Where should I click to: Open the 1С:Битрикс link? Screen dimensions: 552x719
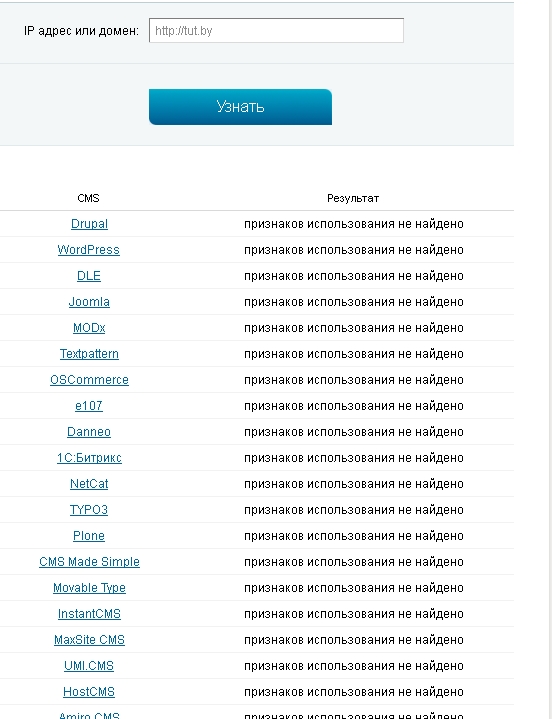tap(89, 458)
